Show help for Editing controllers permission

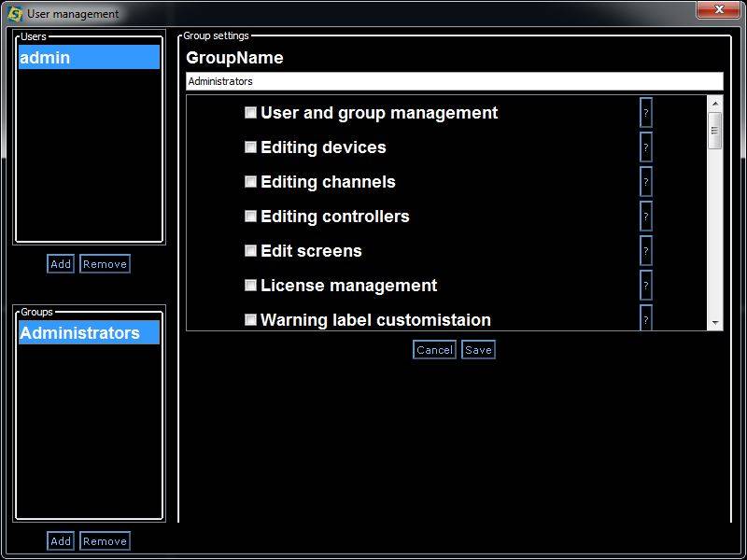645,217
